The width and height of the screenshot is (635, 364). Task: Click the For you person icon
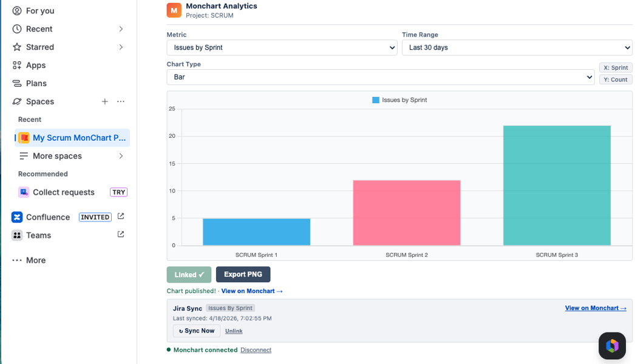pos(16,11)
